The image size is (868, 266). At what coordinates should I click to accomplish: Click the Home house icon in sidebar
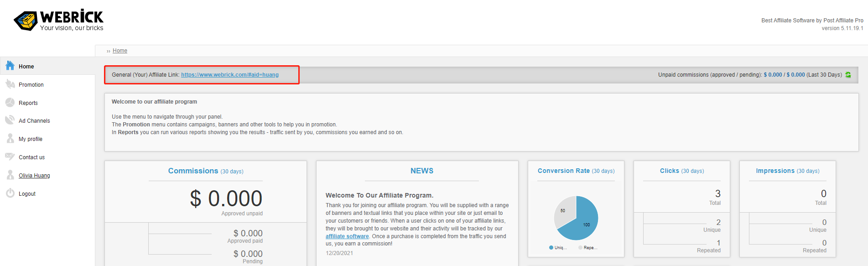click(x=10, y=66)
